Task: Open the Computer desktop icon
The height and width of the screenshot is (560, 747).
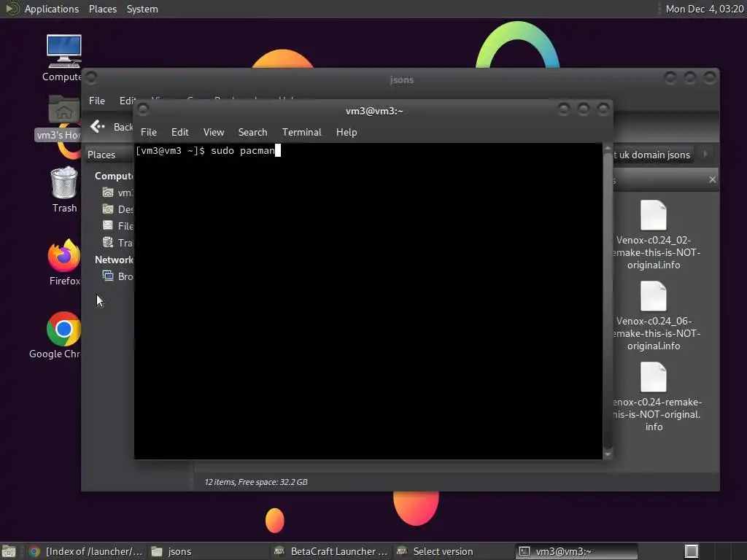Action: (x=64, y=52)
